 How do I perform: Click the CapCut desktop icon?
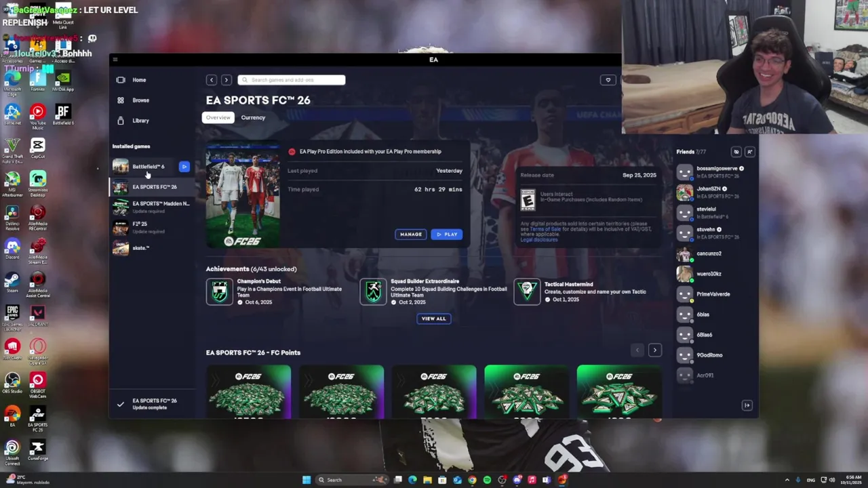pyautogui.click(x=38, y=148)
